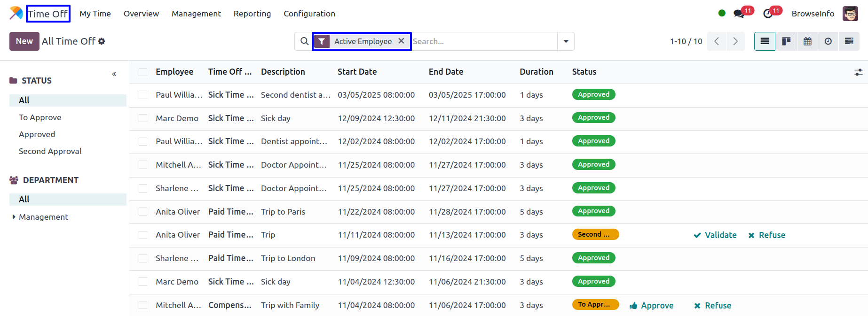This screenshot has width=868, height=316.
Task: Go to the next page arrow
Action: 735,41
